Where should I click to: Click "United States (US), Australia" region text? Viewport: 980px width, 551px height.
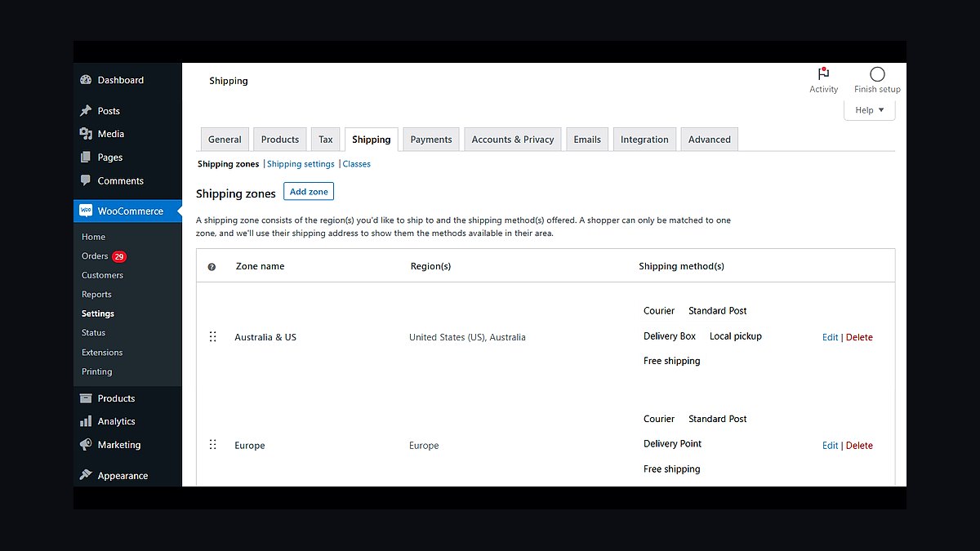(x=467, y=337)
